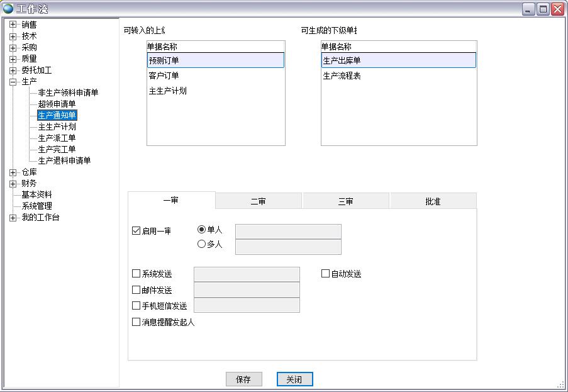568x392 pixels.
Task: Check the 手机短信发送 box
Action: (136, 305)
